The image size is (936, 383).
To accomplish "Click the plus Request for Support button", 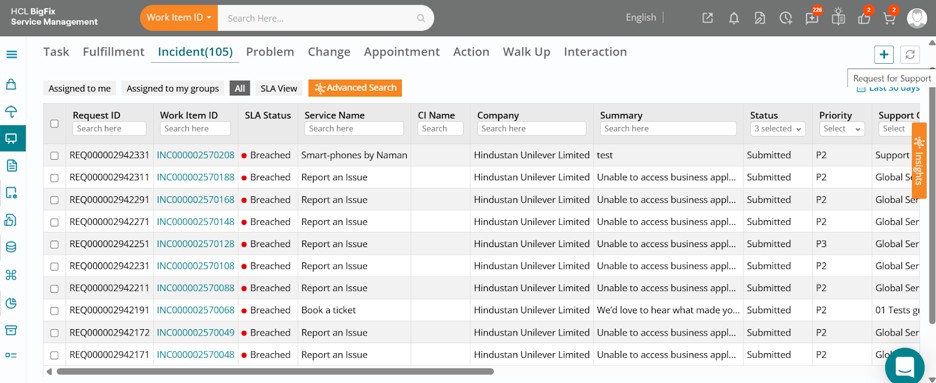I will tap(884, 54).
